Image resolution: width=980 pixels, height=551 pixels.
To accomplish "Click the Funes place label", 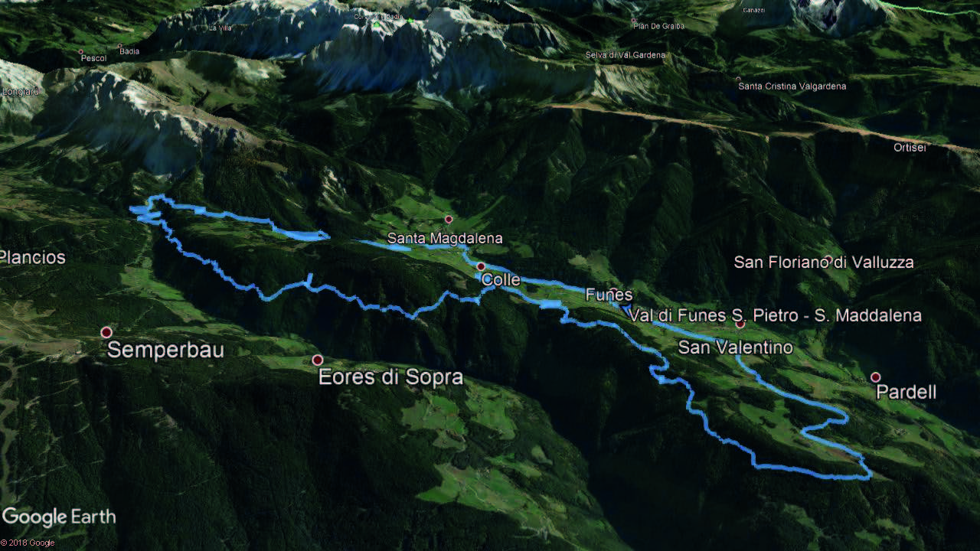I will click(609, 295).
